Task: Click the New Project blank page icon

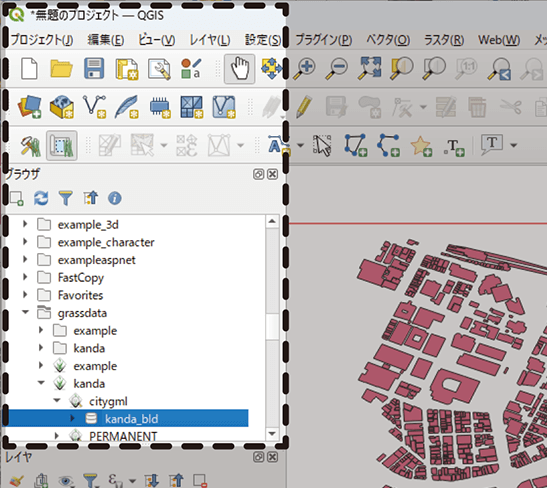Action: pos(29,69)
